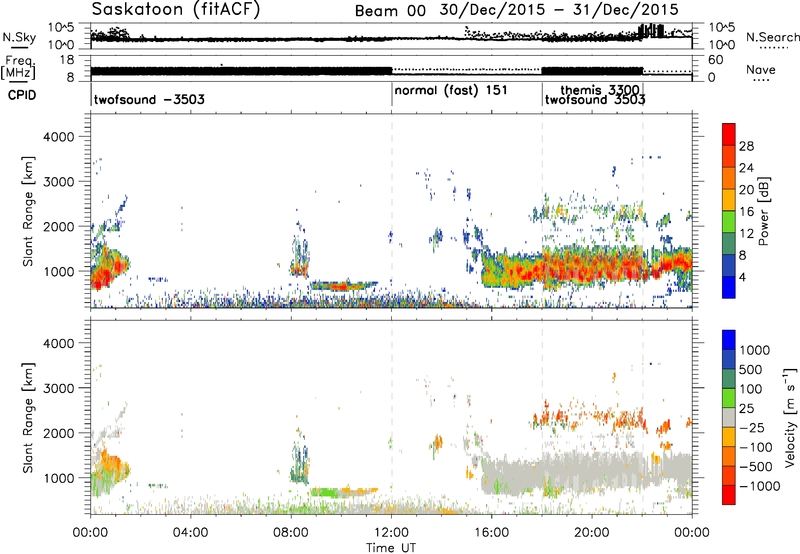Select the "twofsound -3503" CPID entry
The width and height of the screenshot is (800, 554).
tap(149, 99)
